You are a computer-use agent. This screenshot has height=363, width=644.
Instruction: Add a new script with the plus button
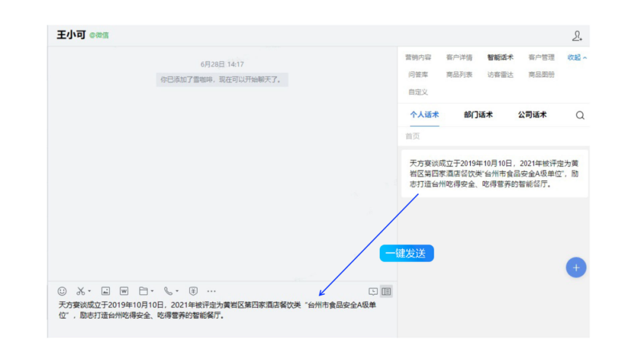(576, 267)
